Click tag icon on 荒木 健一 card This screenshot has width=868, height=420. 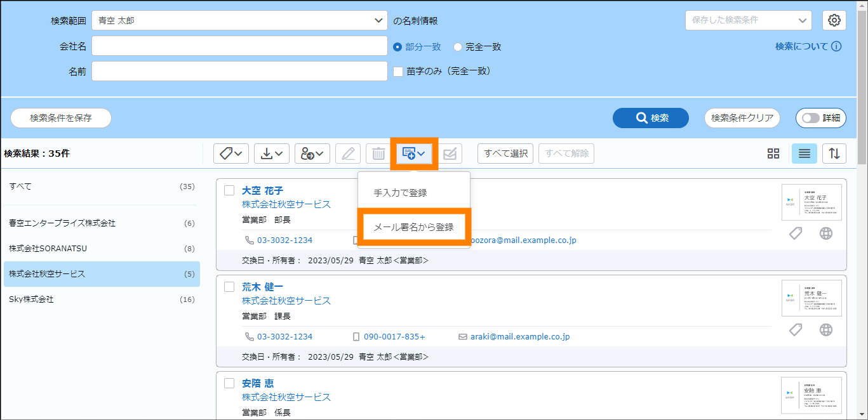coord(796,330)
